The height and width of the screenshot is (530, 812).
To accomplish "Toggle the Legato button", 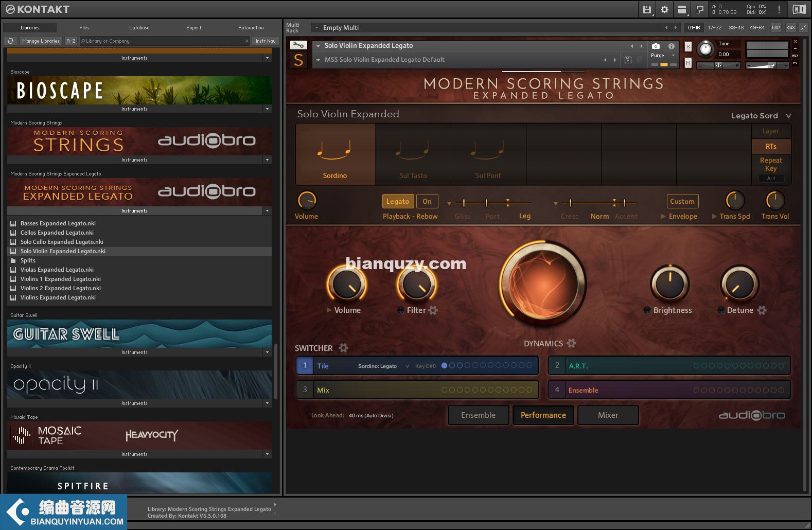I will coord(398,201).
